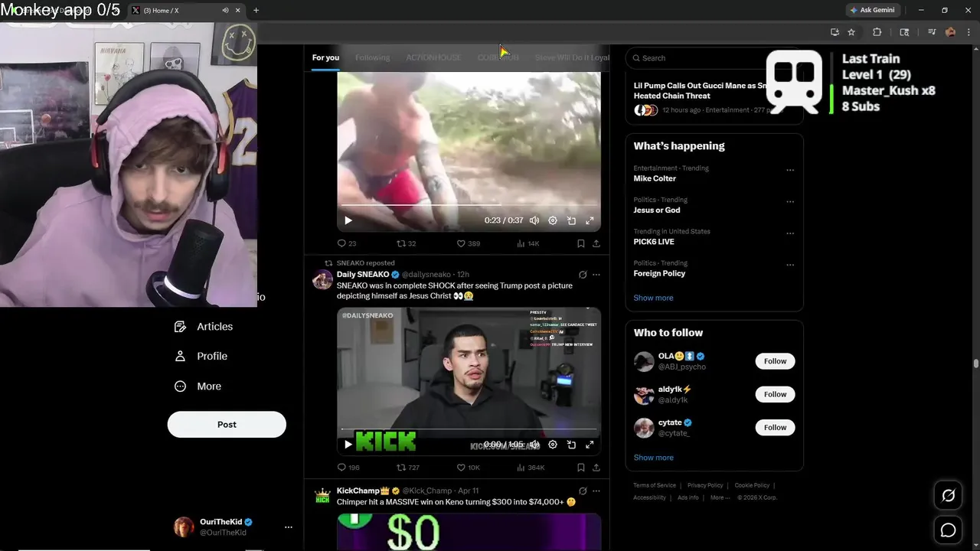This screenshot has width=980, height=551.
Task: Open Articles in the sidebar
Action: (204, 327)
